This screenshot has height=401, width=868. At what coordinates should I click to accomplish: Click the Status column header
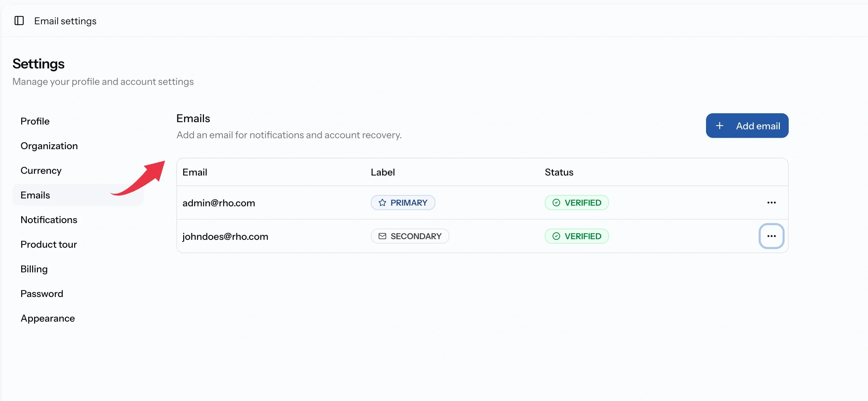click(559, 172)
